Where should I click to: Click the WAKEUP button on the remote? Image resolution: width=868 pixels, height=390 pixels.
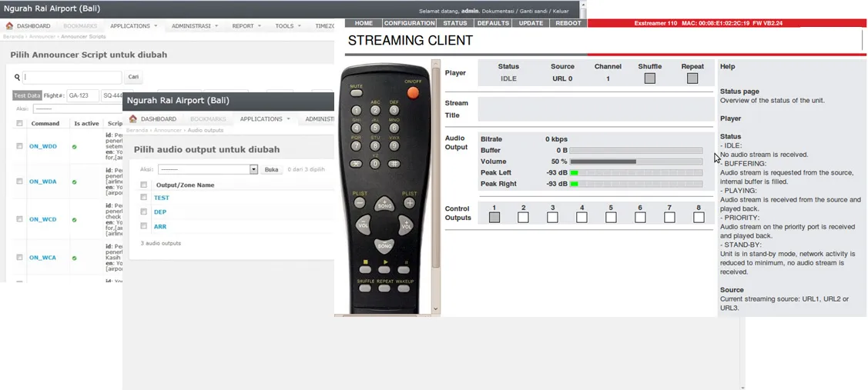point(404,288)
